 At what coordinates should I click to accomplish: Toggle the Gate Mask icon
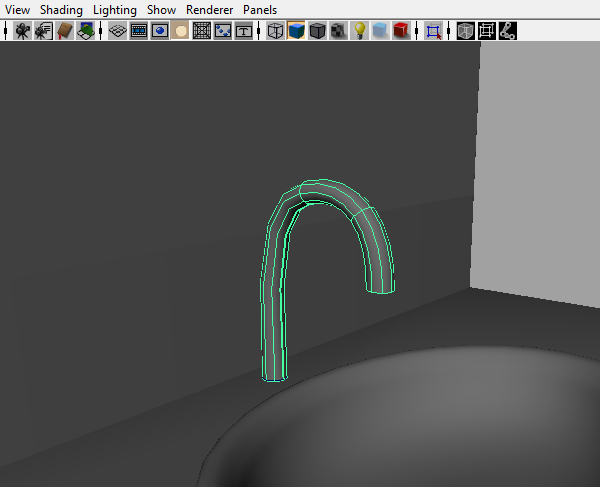(x=181, y=31)
